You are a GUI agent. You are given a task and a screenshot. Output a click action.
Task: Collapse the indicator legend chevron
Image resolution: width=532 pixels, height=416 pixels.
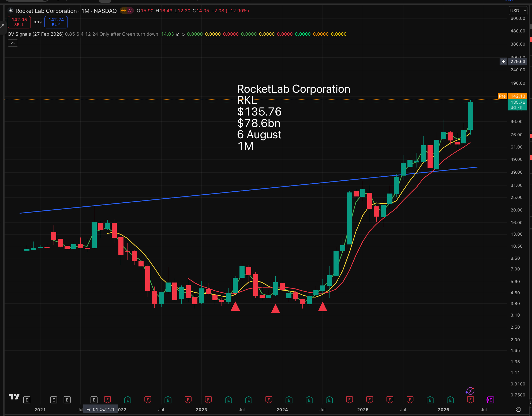coord(13,43)
